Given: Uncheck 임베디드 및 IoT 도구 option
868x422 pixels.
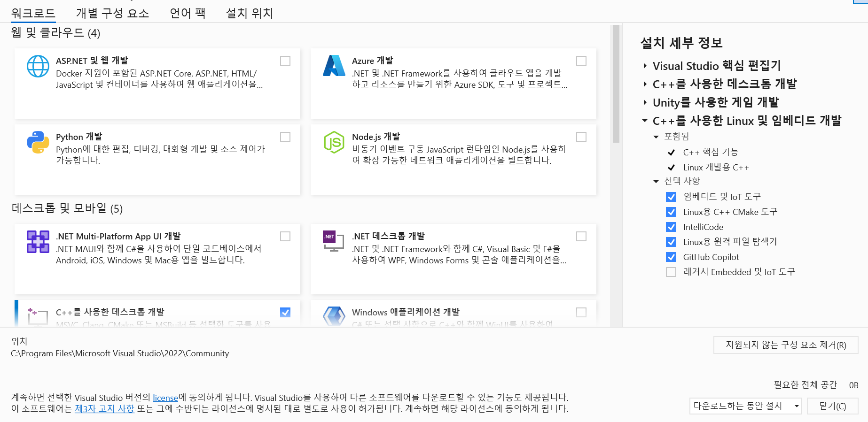Looking at the screenshot, I should pyautogui.click(x=671, y=197).
